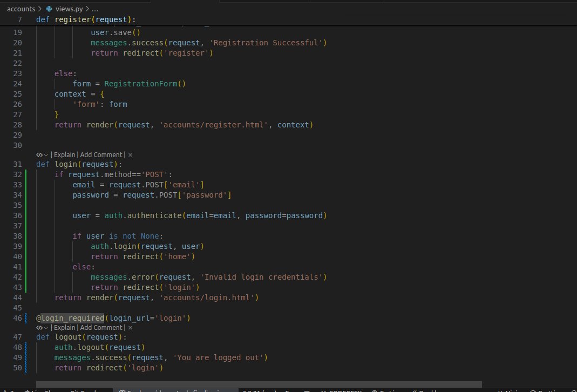Click 'if user is not None' line
The image size is (577, 392).
click(118, 236)
